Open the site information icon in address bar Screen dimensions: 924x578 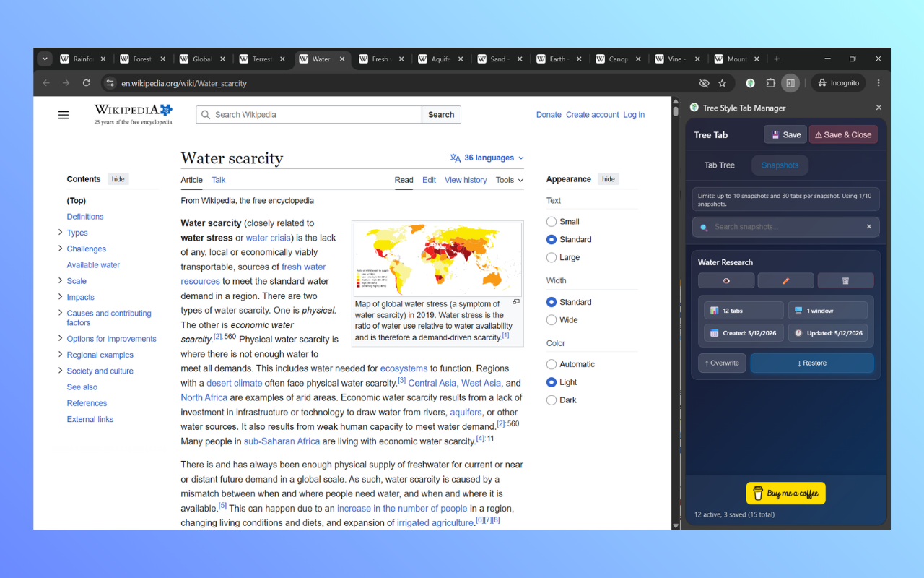point(110,83)
